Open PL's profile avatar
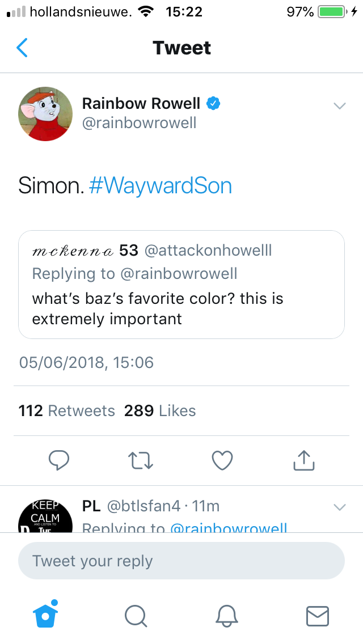 point(45,516)
